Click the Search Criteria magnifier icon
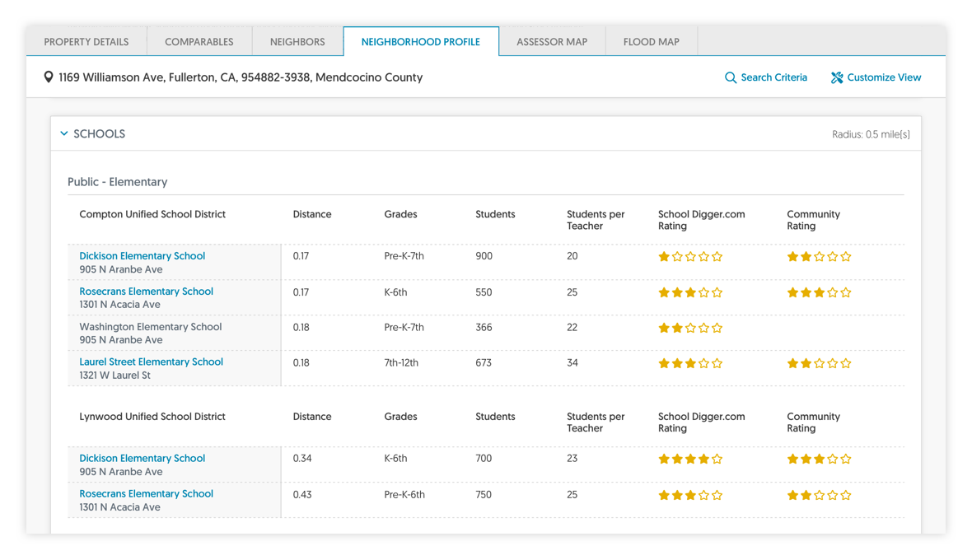The image size is (972, 560). click(731, 77)
